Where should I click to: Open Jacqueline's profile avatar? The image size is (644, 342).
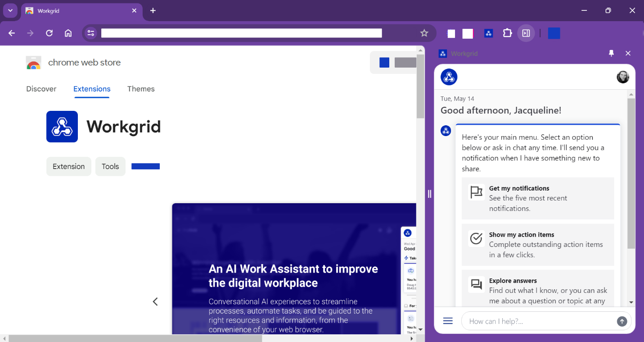(x=623, y=77)
